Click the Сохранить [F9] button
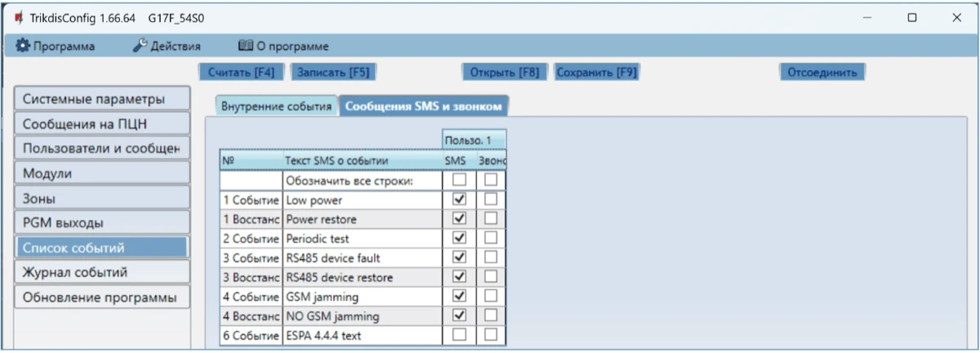 (596, 72)
